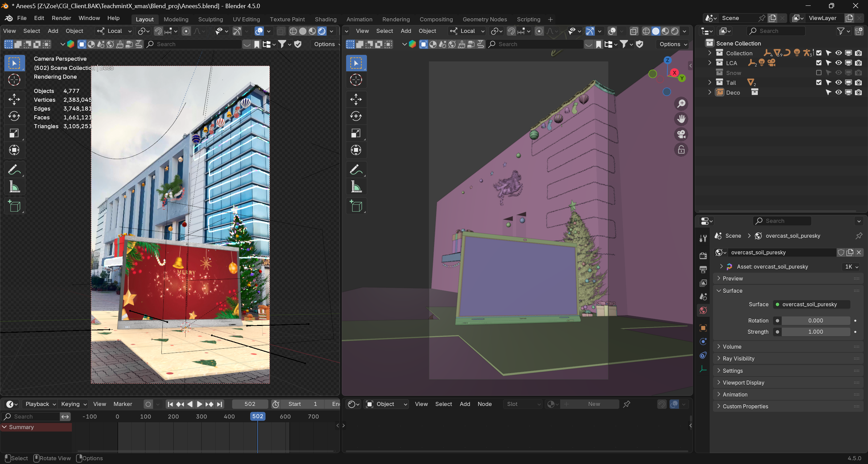Open the 1K resolution dropdown
This screenshot has width=868, height=464.
coord(851,267)
